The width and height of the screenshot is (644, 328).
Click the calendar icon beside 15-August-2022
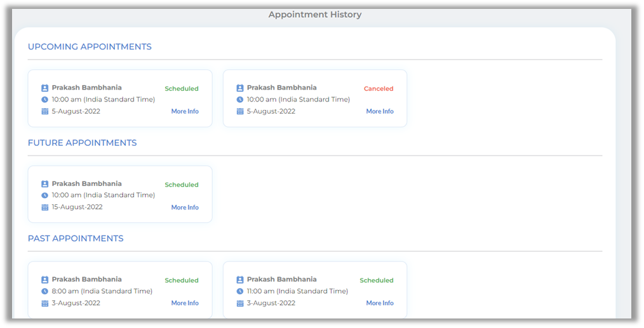point(44,207)
